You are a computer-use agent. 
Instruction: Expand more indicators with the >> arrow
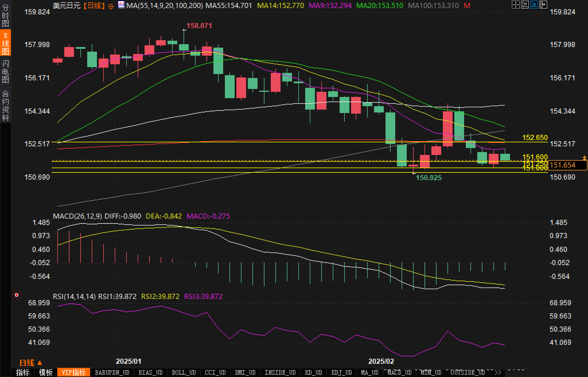point(498,372)
